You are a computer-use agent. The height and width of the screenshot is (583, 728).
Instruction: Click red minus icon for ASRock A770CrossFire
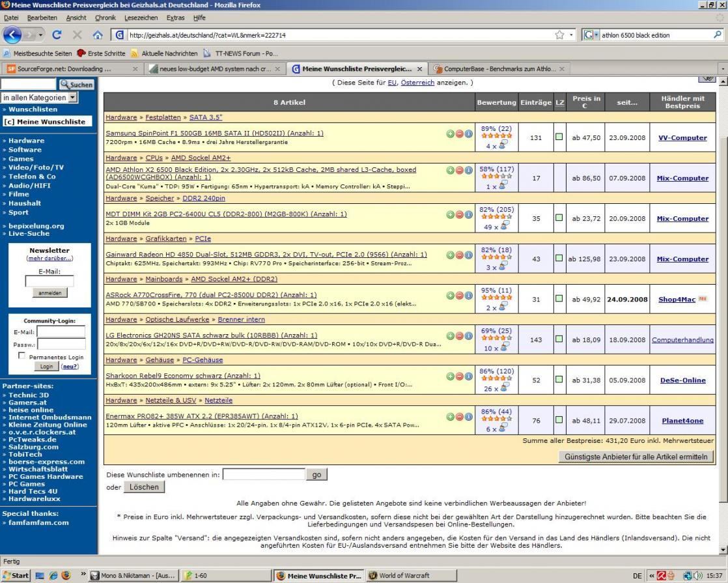tap(459, 296)
